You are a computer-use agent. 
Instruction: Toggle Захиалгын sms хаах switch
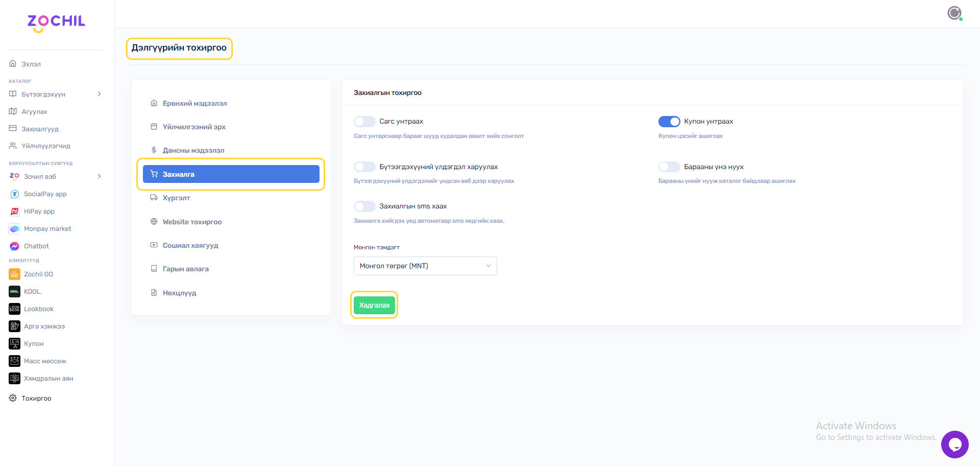click(x=364, y=206)
